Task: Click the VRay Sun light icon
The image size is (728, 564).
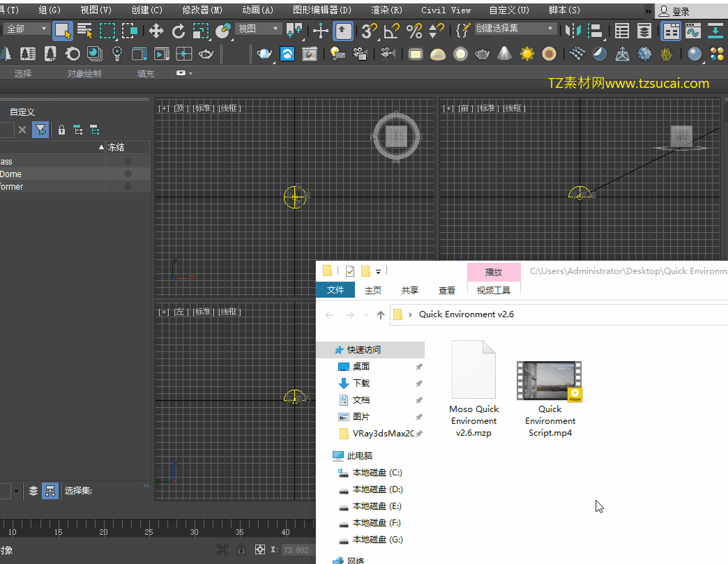Action: tap(527, 54)
